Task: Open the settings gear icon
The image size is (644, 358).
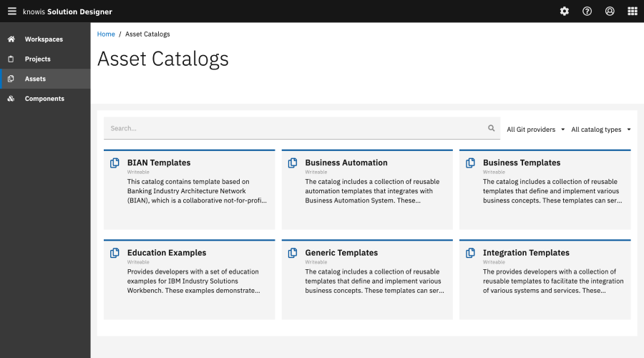Action: [x=565, y=11]
